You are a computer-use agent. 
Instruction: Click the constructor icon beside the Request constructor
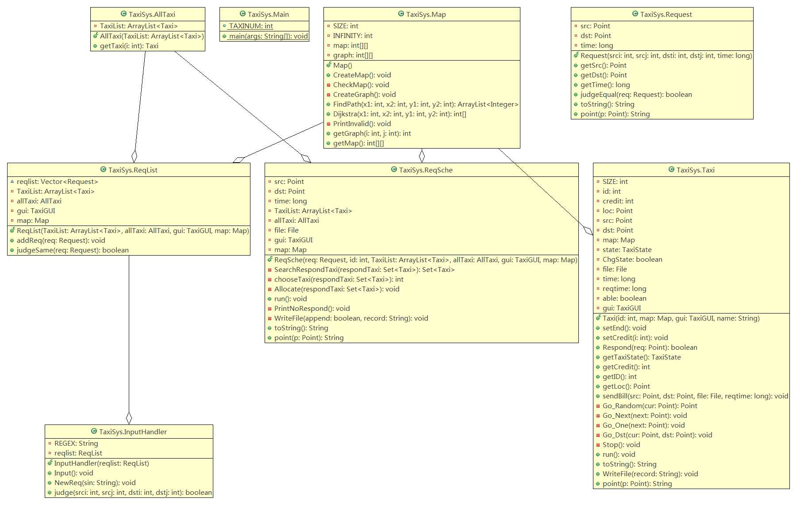click(576, 55)
